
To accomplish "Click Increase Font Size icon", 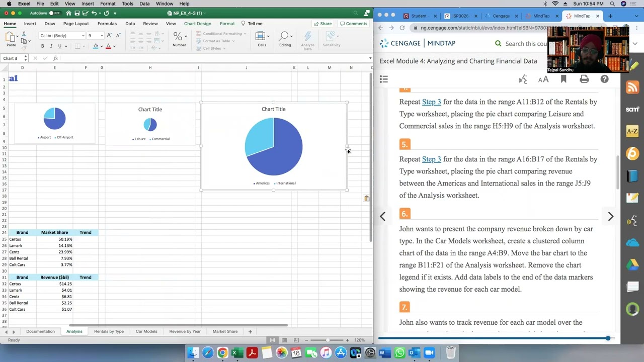I will point(109,36).
